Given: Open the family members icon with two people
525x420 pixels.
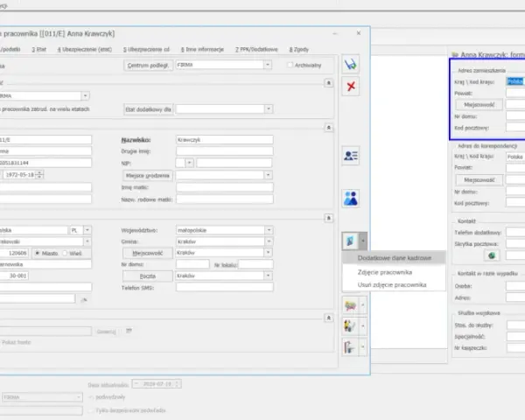Looking at the screenshot, I should coord(351,198).
